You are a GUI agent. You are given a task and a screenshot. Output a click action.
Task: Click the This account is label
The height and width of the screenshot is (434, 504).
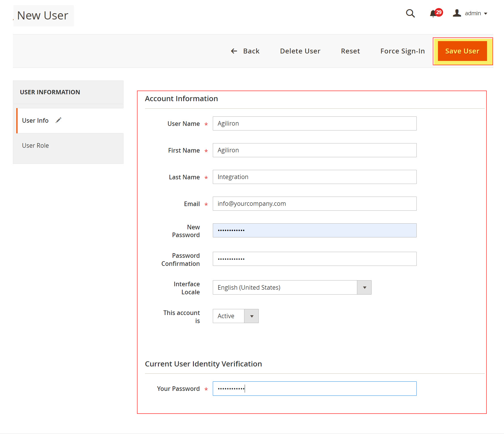[x=181, y=317]
